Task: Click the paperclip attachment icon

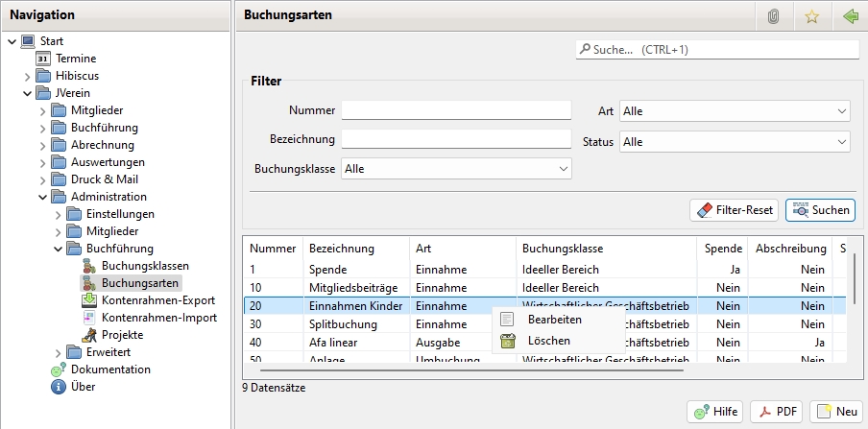Action: coord(773,16)
